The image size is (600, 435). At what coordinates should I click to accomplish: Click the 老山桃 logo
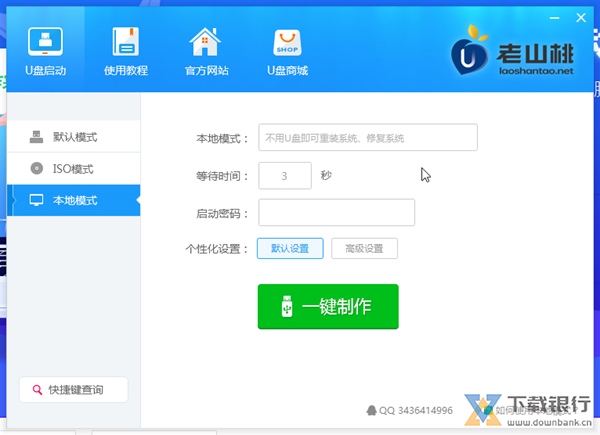512,51
